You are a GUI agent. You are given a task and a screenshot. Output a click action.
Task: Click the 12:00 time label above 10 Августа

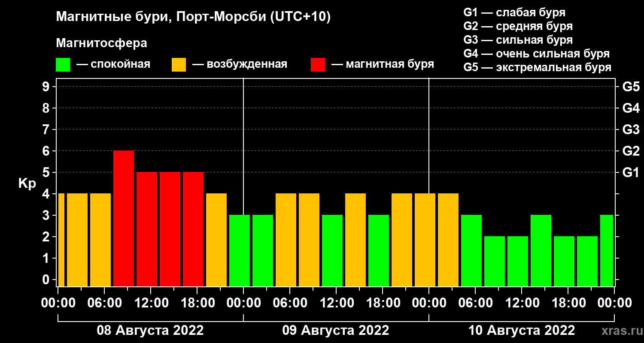(522, 303)
